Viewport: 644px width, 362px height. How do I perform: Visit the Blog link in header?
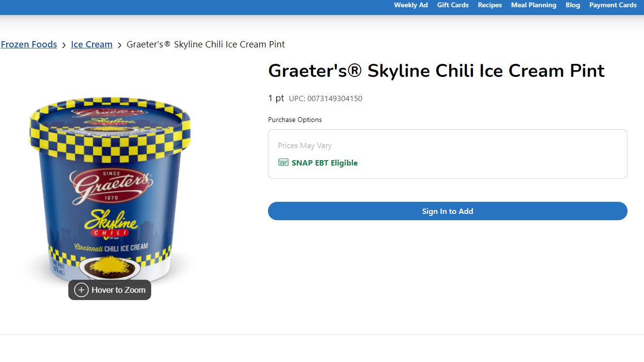pos(573,5)
